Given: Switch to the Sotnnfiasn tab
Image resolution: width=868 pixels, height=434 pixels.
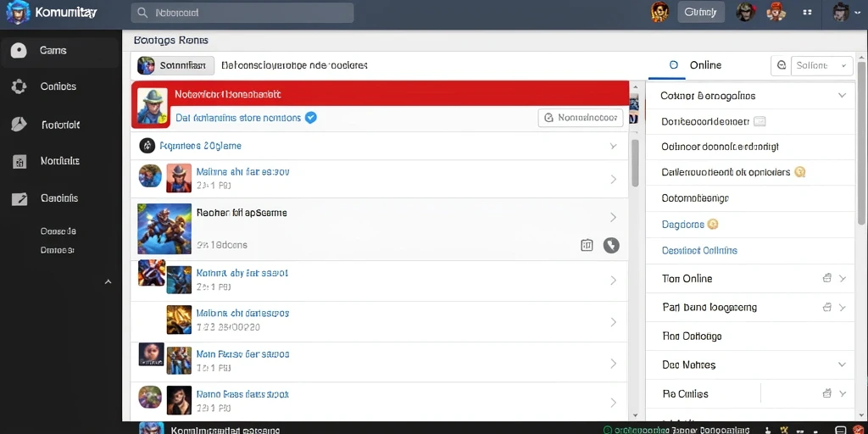Looking at the screenshot, I should point(176,65).
